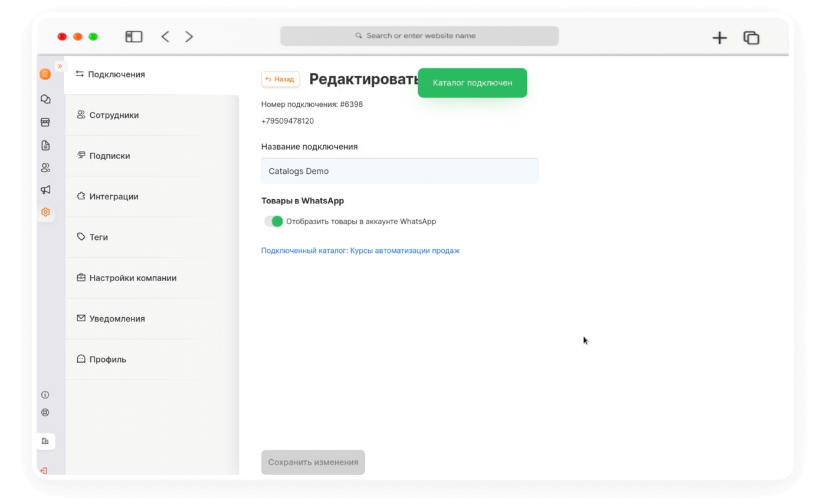
Task: Click the info circle icon in rail
Action: 45,395
